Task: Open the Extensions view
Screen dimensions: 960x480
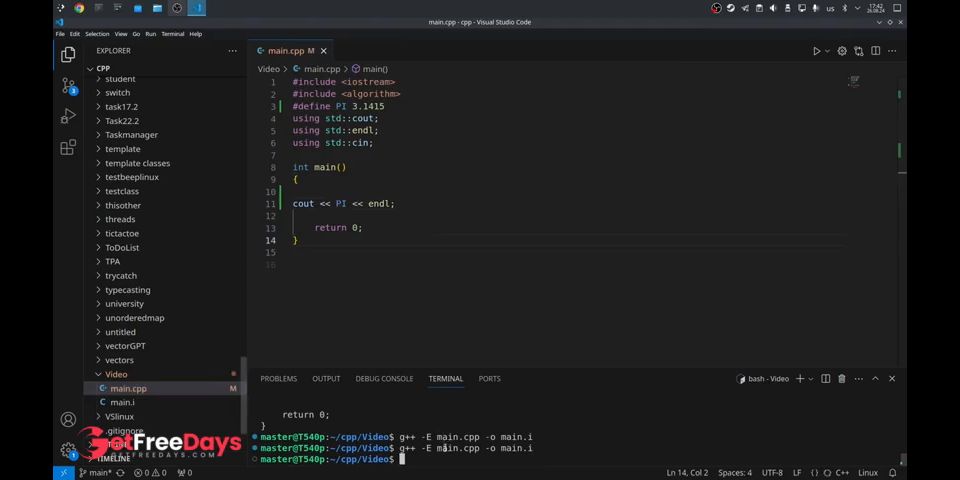Action: point(69,147)
